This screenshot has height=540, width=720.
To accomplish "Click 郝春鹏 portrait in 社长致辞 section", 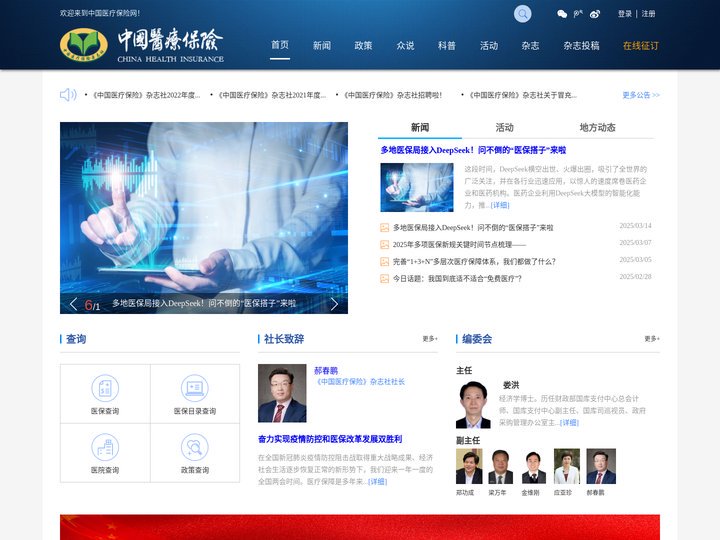I will click(x=282, y=393).
